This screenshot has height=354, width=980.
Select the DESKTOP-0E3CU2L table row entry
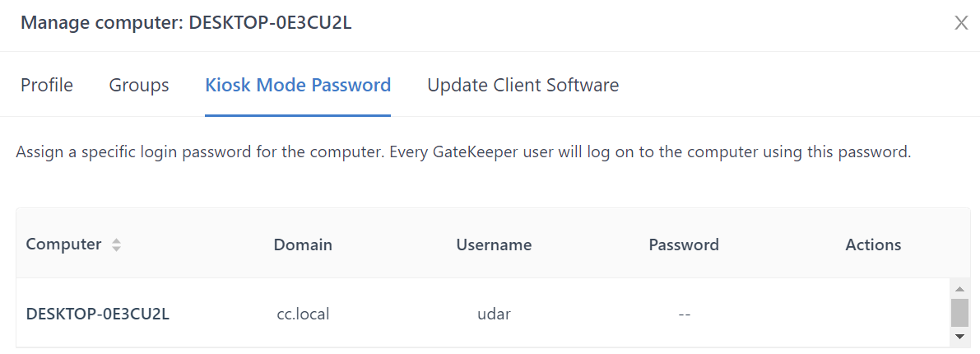pyautogui.click(x=98, y=314)
